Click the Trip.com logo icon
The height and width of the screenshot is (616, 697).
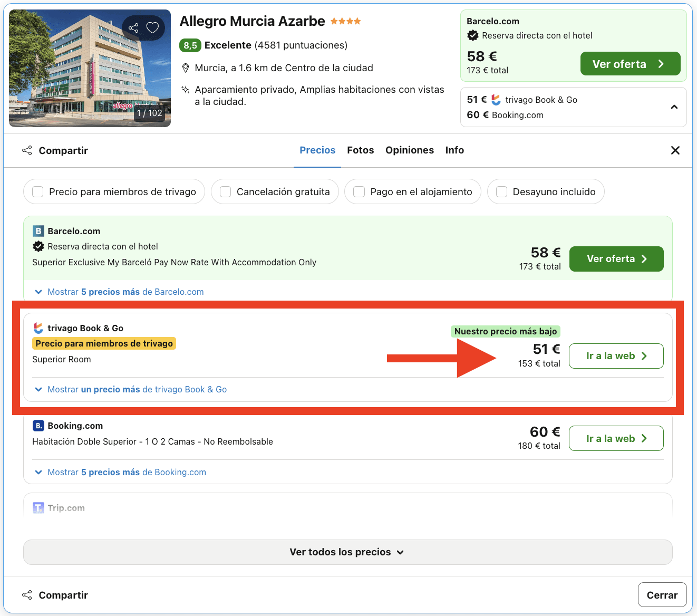38,507
